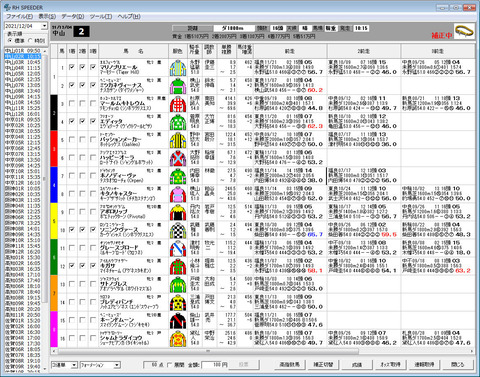
Task: Click the green and pink silks for horse 2
Action: point(178,86)
